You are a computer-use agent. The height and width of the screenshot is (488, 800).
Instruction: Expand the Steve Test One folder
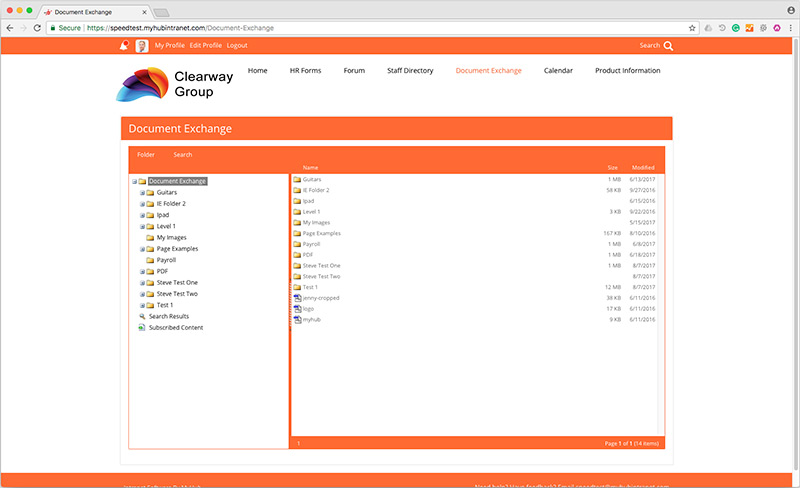(142, 283)
